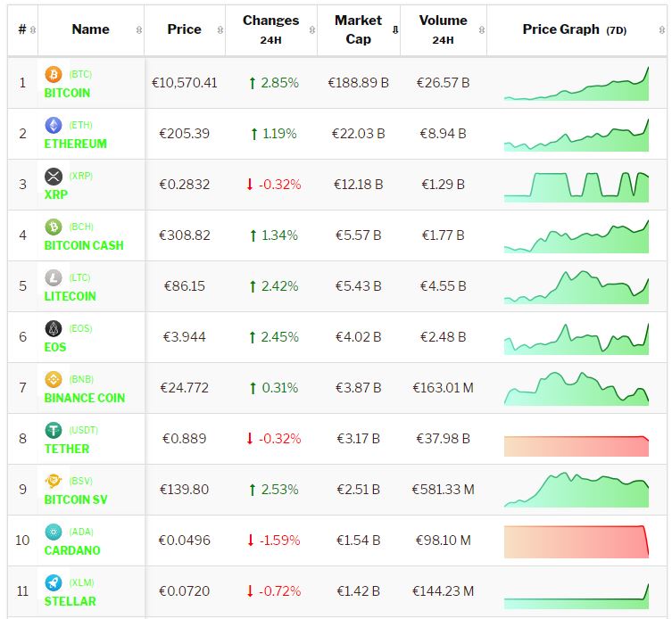
Task: Click Bitcoin's 7-day price graph
Action: [x=576, y=83]
